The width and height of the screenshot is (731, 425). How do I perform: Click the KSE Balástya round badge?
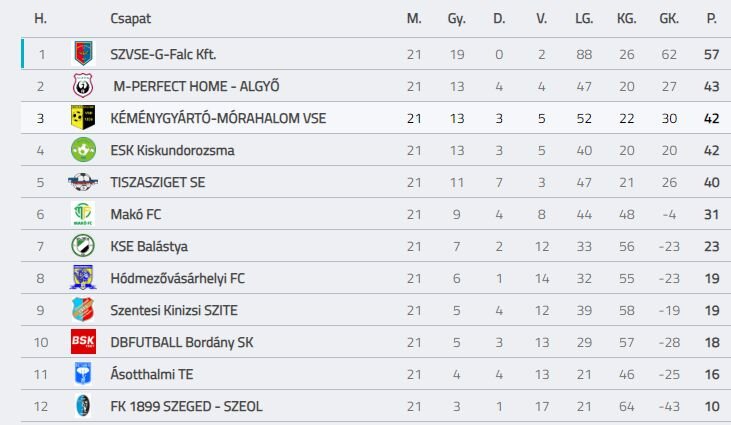(83, 246)
